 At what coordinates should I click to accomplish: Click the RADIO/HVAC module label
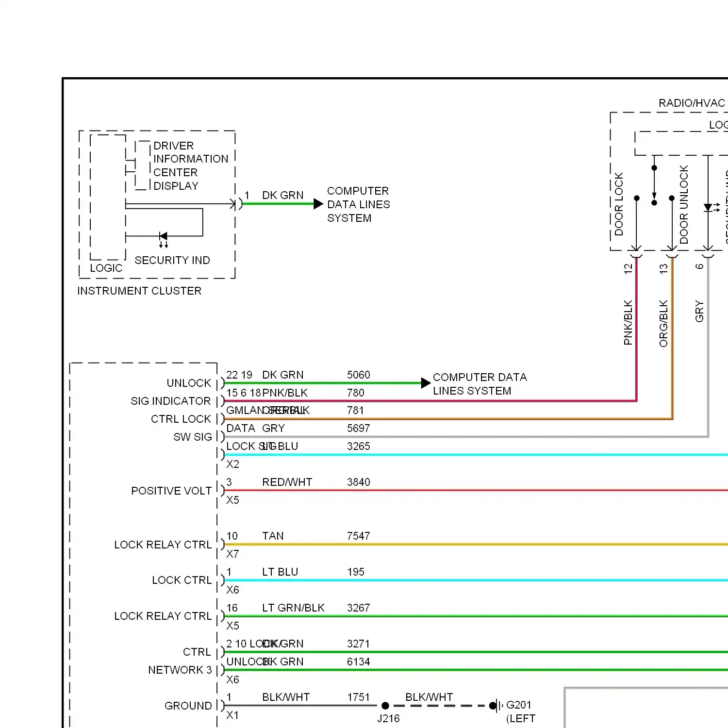tap(692, 103)
